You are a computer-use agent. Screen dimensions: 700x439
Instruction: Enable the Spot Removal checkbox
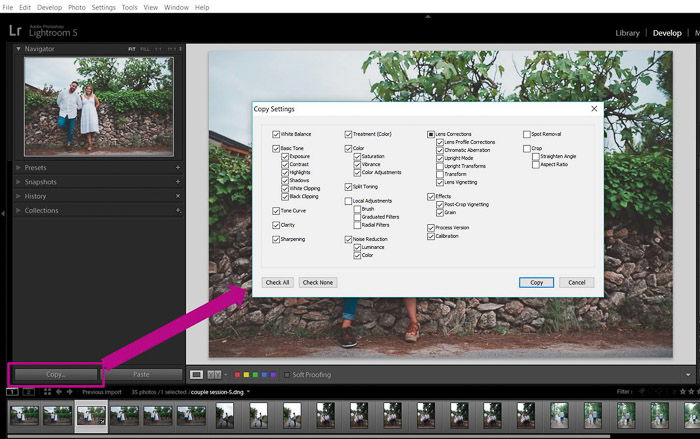526,134
